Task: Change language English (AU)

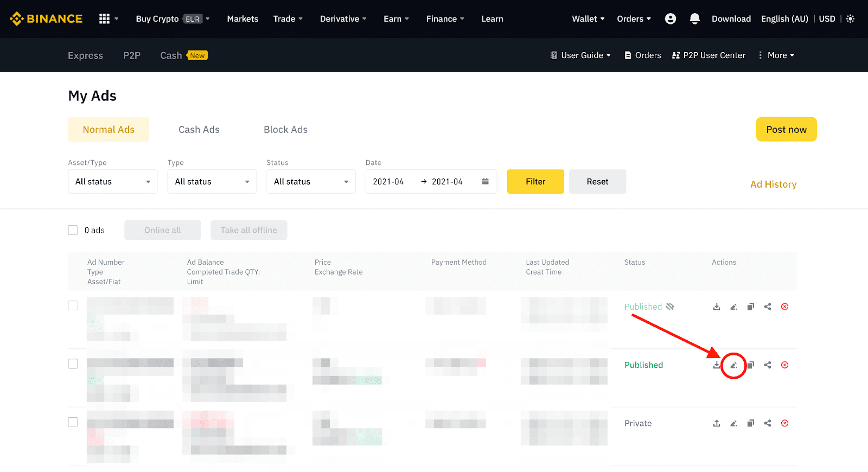Action: [x=784, y=19]
